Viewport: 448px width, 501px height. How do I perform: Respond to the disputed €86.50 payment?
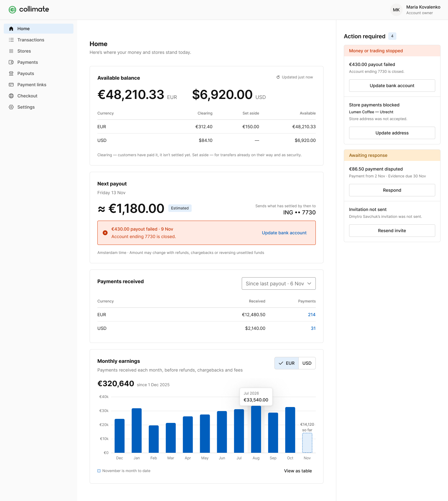[392, 190]
